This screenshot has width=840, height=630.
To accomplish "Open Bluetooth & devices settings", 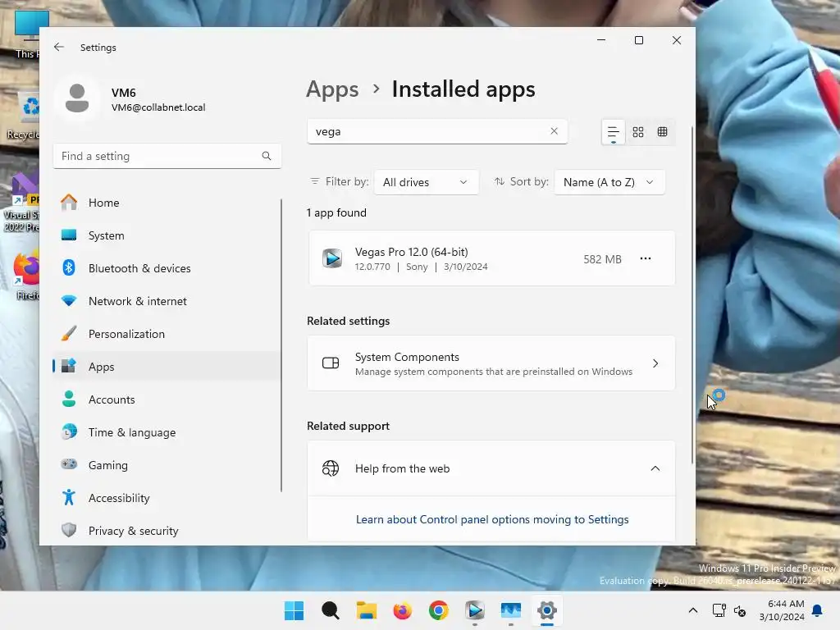I will 167,268.
